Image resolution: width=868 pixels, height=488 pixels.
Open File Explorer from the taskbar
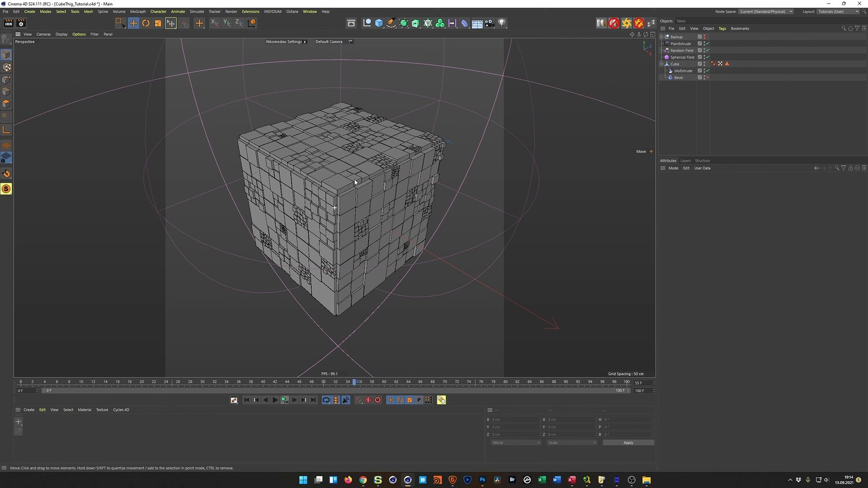click(646, 480)
